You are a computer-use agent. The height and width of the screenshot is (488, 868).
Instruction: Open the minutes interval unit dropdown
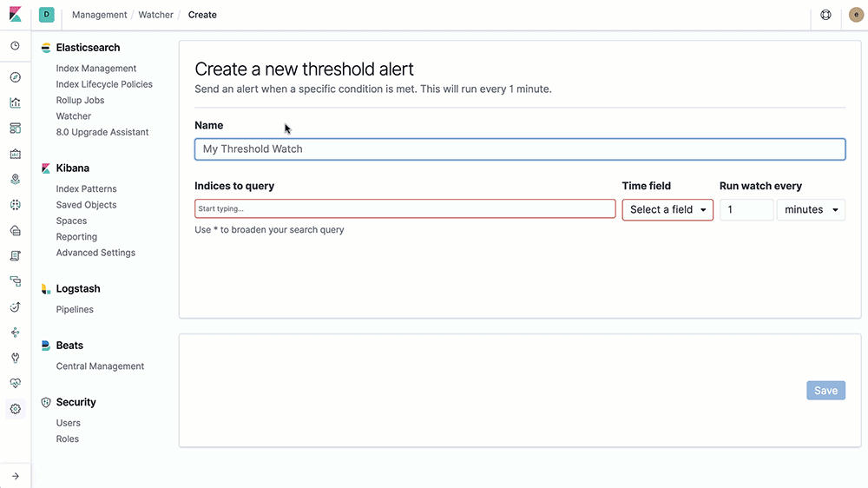tap(811, 210)
